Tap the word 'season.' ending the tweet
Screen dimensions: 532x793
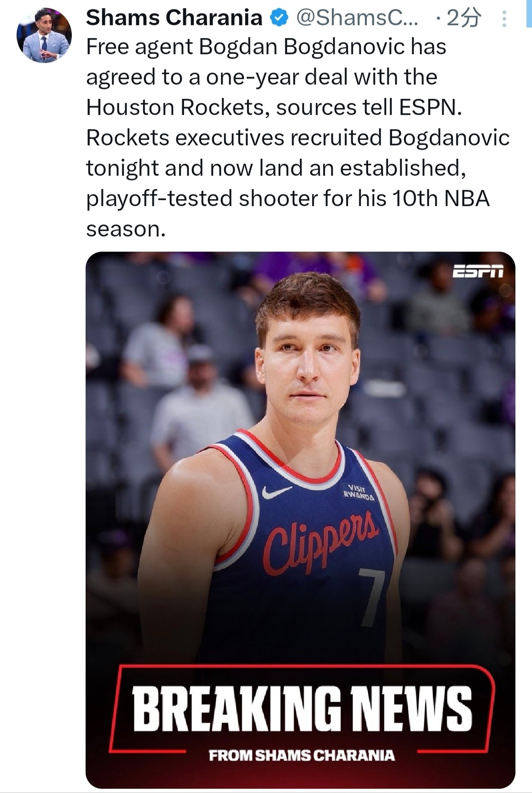(126, 229)
